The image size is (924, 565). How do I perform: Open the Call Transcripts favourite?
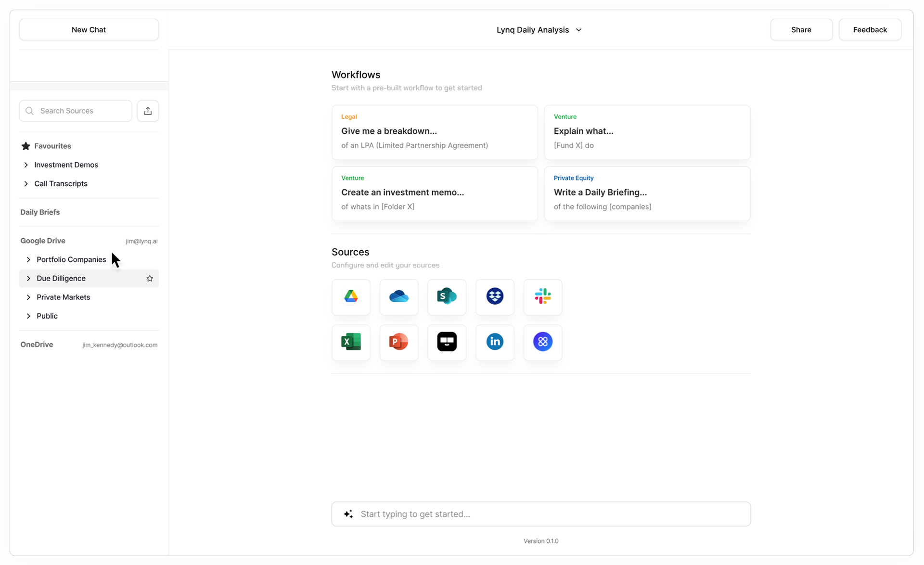pyautogui.click(x=61, y=183)
